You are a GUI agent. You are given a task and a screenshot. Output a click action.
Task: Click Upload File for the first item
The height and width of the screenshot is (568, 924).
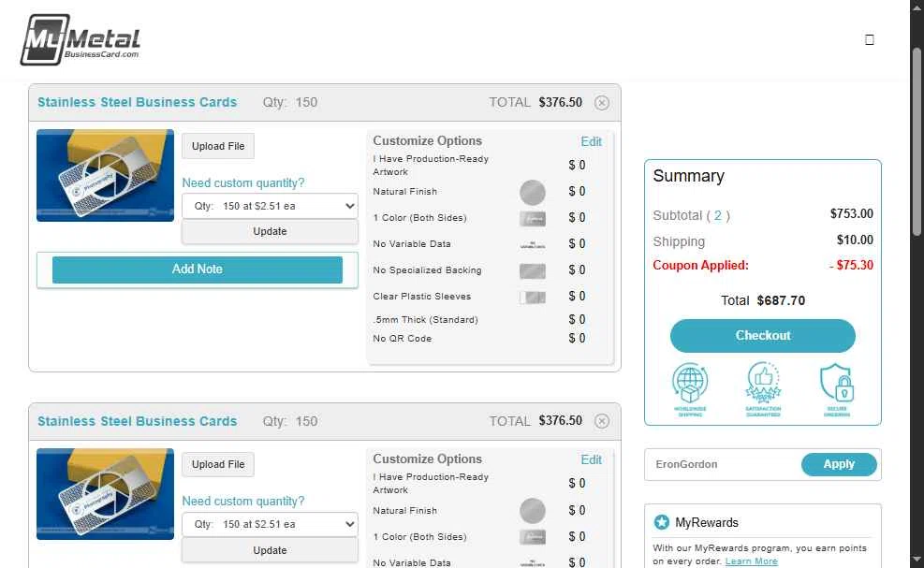pos(218,146)
